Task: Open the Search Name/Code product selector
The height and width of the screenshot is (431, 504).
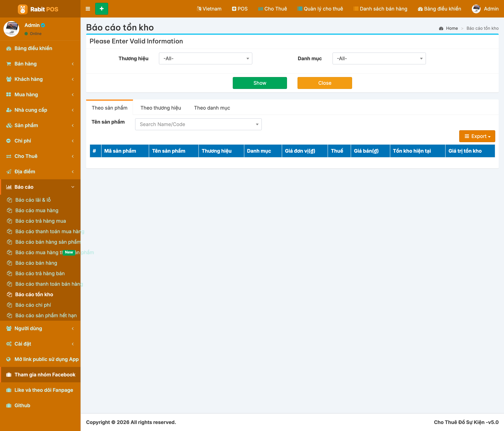Action: coord(198,124)
